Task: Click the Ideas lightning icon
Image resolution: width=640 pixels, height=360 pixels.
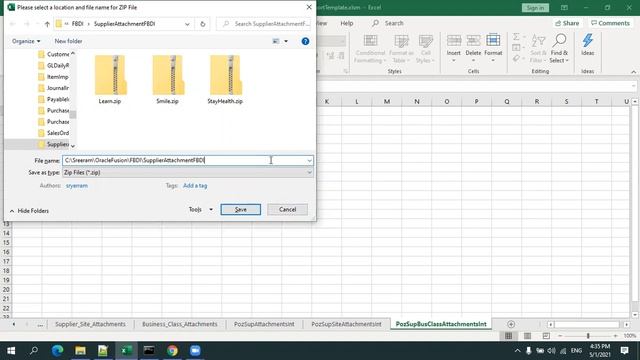Action: tap(587, 40)
